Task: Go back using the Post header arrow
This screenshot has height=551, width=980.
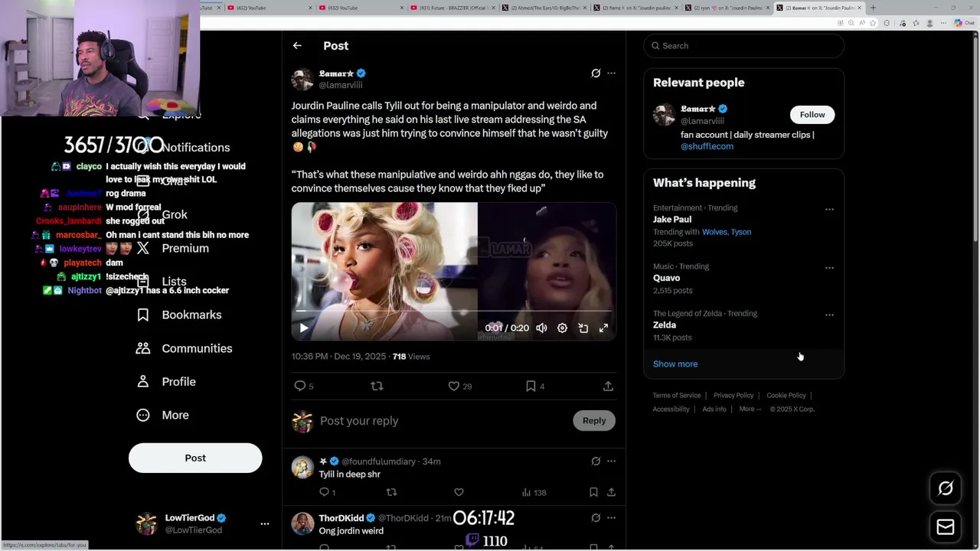Action: point(297,46)
